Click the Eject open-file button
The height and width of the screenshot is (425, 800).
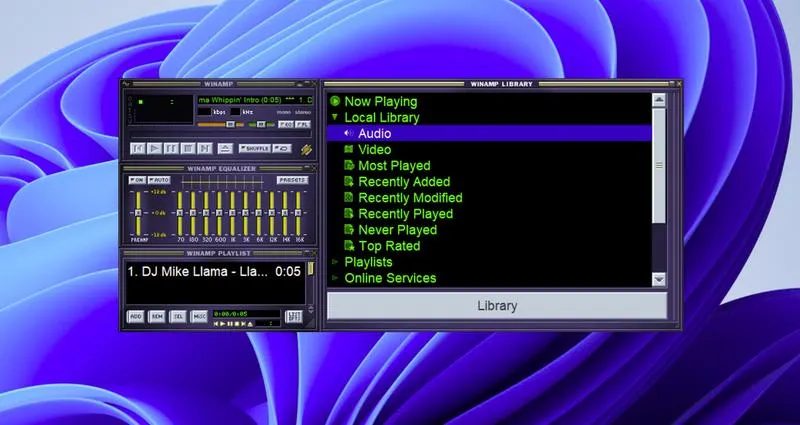pyautogui.click(x=225, y=148)
